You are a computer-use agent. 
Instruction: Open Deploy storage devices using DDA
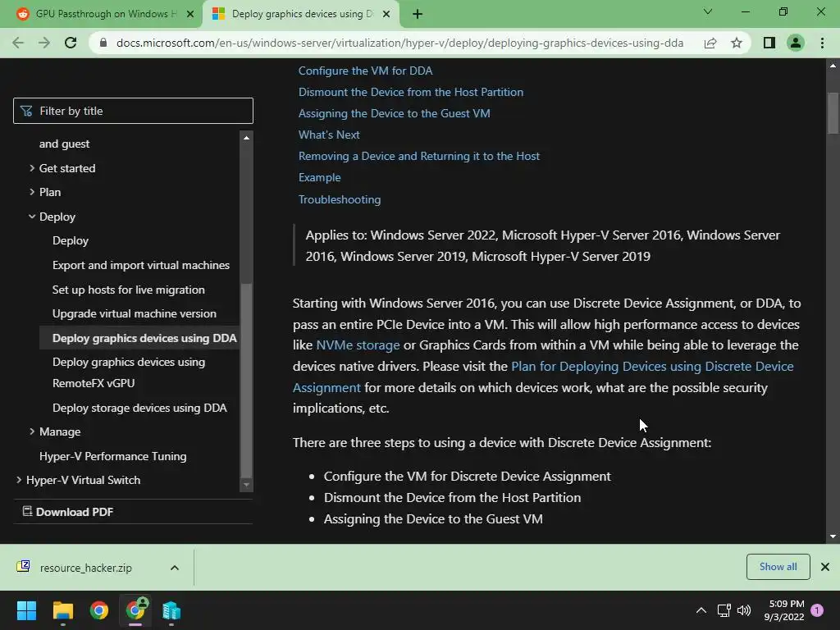click(139, 408)
